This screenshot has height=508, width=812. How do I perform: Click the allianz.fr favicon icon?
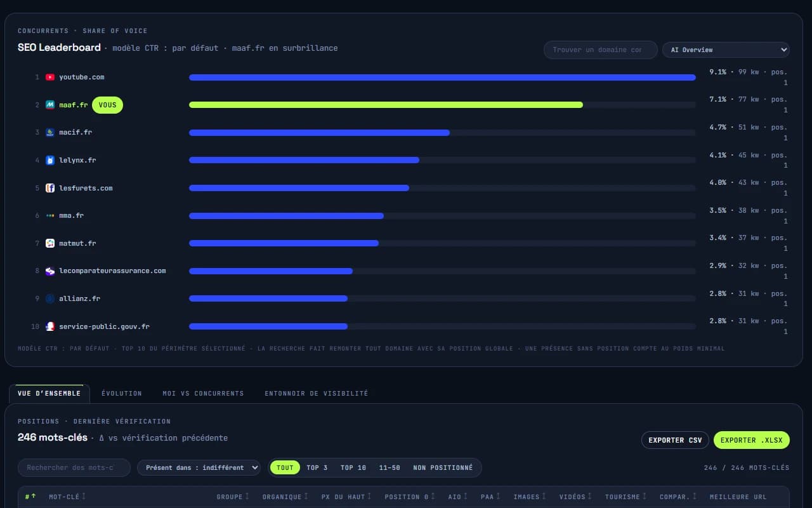click(x=50, y=298)
